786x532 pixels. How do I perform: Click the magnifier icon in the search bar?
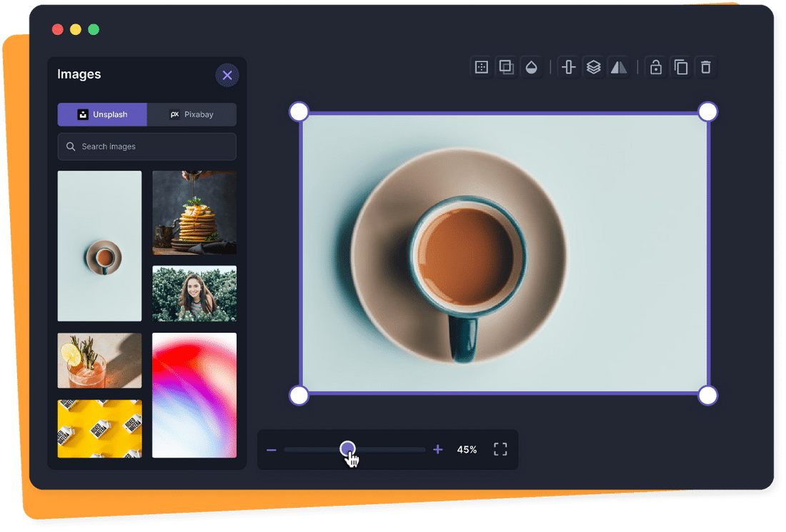pos(71,146)
